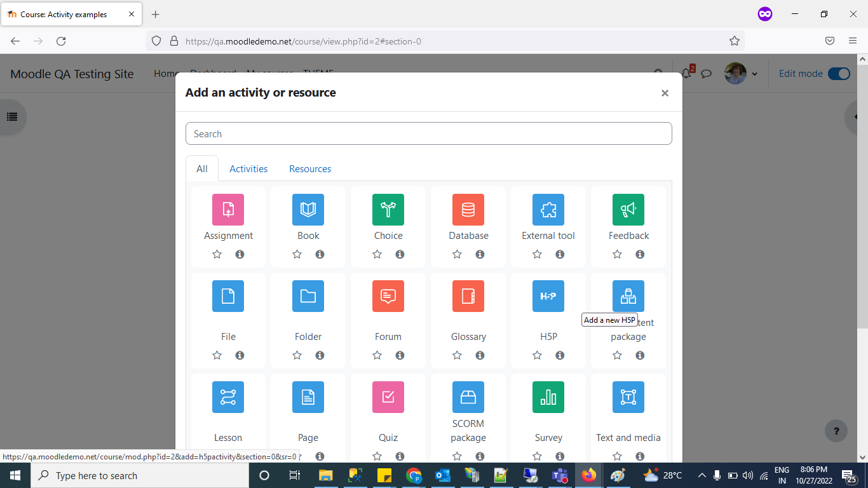Show hidden system tray icons
Screen dimensions: 868x488
(702, 475)
